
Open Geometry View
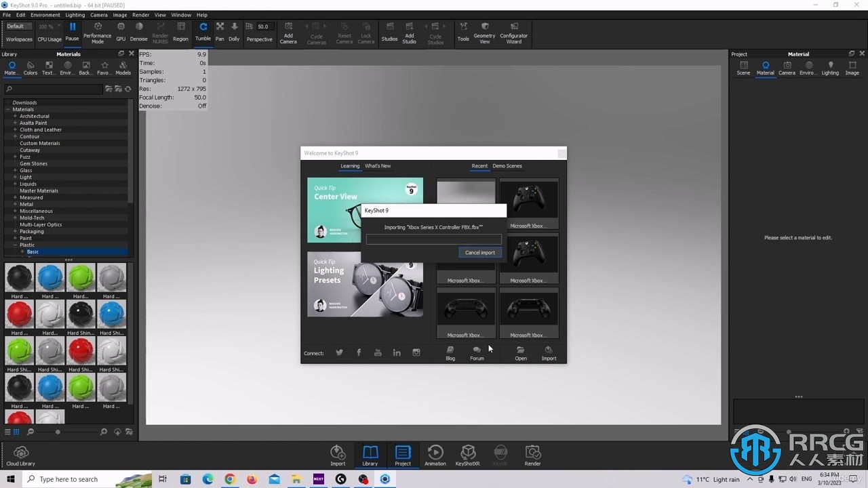[x=485, y=33]
